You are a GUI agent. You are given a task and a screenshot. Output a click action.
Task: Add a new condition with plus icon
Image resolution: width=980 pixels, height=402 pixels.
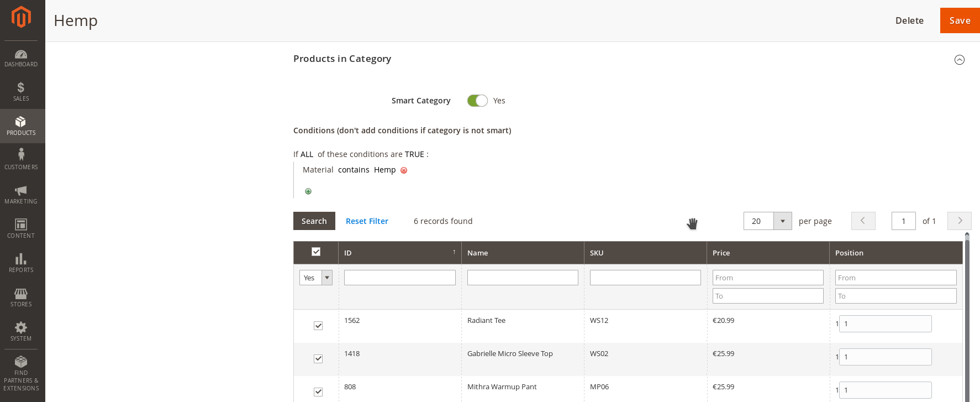coord(308,191)
